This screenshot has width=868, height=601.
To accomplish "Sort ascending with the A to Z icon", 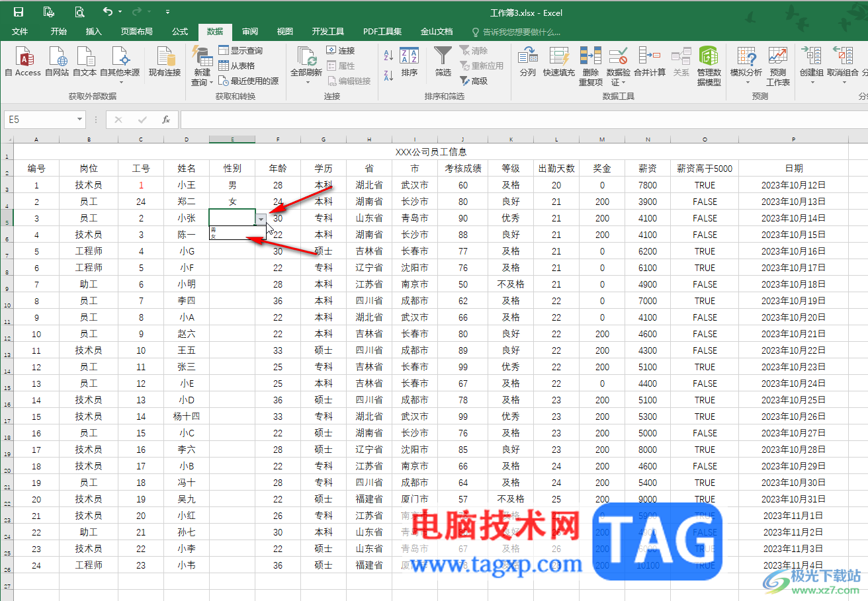I will pyautogui.click(x=389, y=56).
